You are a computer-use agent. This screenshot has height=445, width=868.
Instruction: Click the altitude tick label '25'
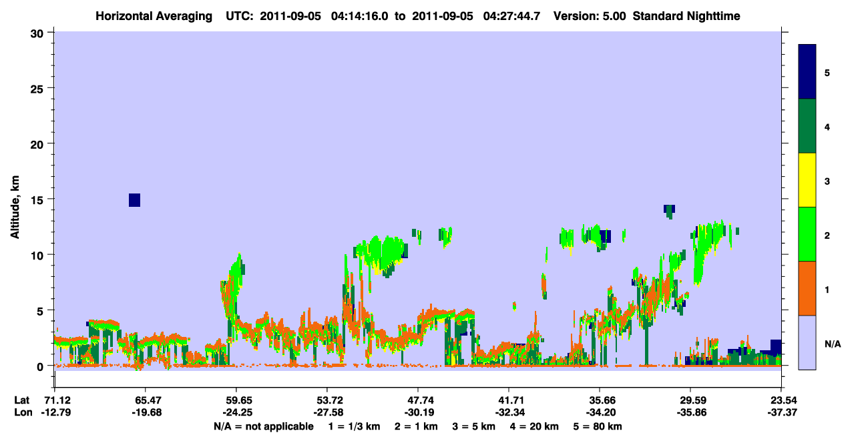coord(38,88)
